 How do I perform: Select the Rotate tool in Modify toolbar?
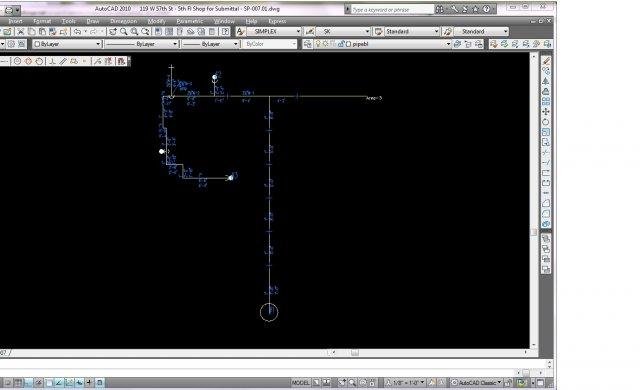546,122
